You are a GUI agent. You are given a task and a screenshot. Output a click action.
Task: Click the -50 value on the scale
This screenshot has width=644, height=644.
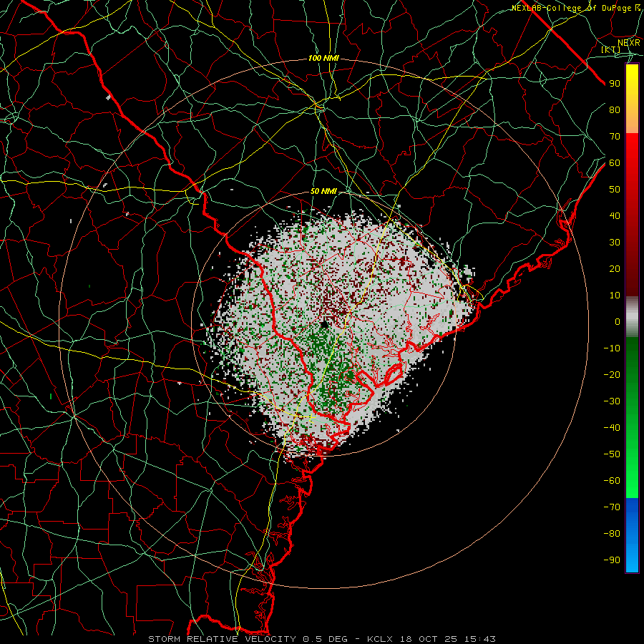point(612,454)
